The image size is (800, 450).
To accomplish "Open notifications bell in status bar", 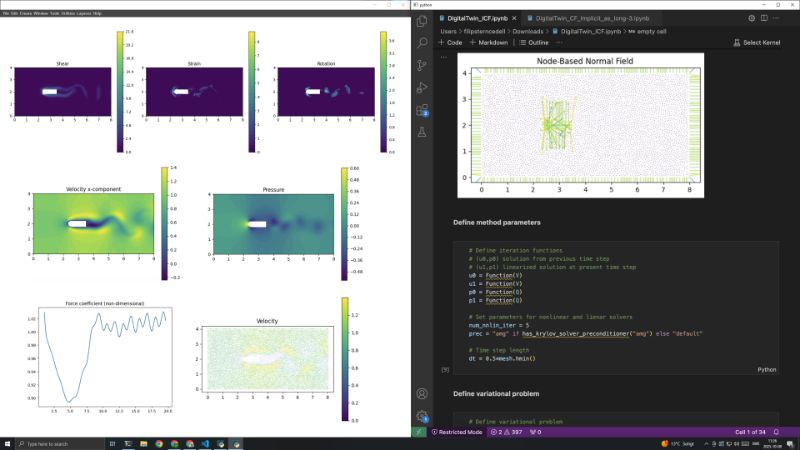I will 776,432.
